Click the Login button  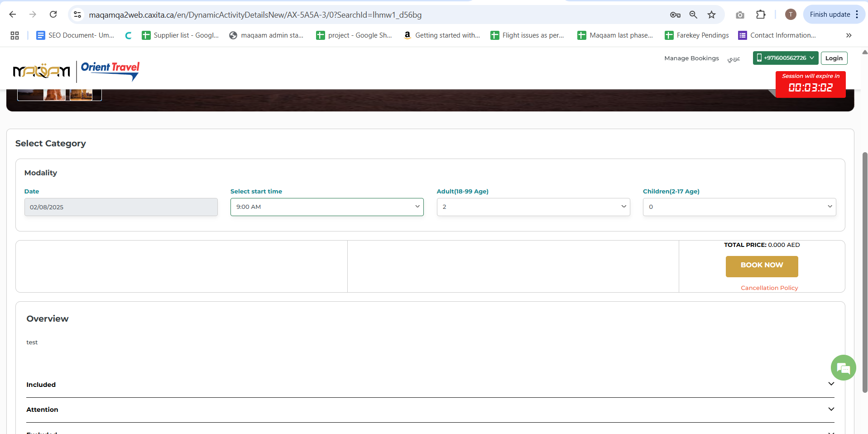coord(834,58)
